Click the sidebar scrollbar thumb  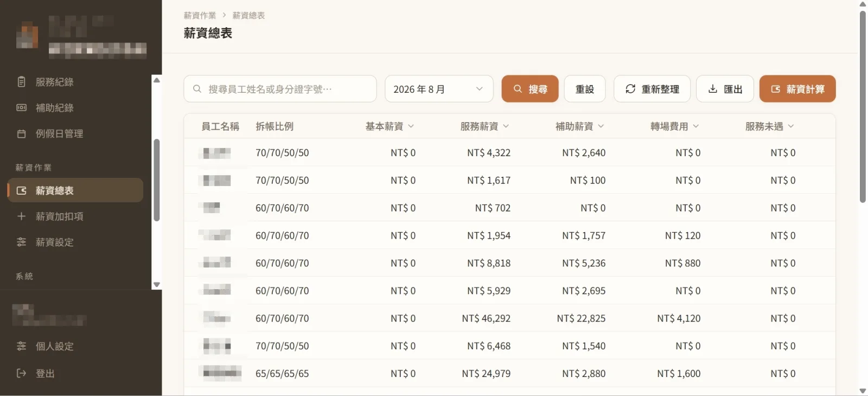[x=157, y=180]
